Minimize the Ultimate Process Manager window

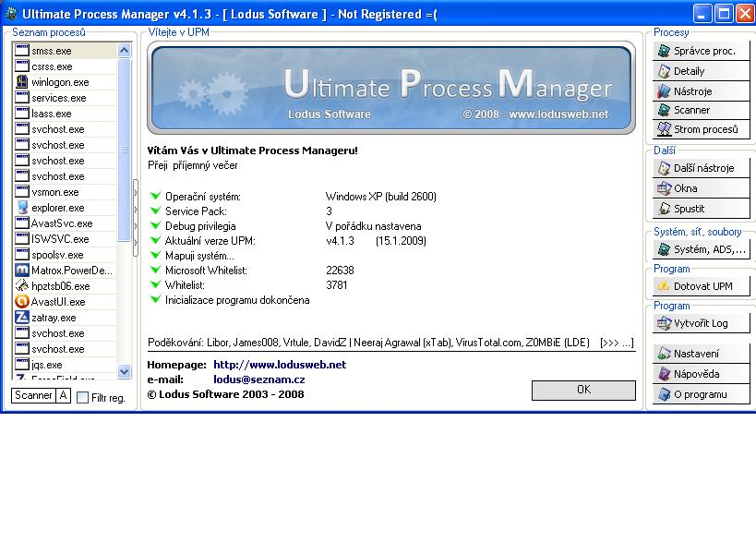[x=702, y=14]
